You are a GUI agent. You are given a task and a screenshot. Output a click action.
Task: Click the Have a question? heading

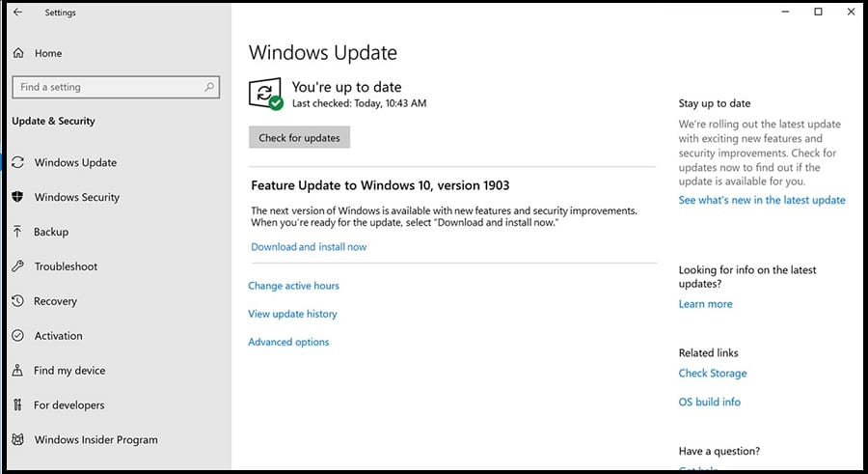719,451
